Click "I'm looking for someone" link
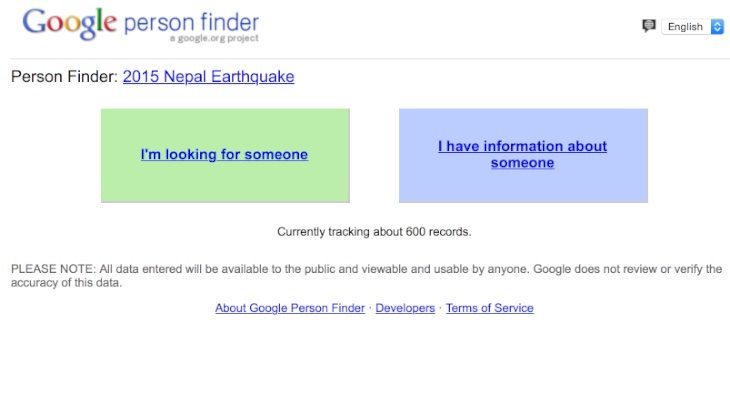The width and height of the screenshot is (730, 393). [224, 154]
